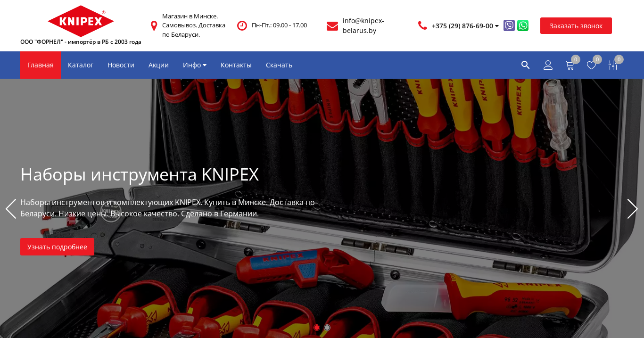Open site search magnifier icon
The width and height of the screenshot is (644, 362).
[x=525, y=65]
